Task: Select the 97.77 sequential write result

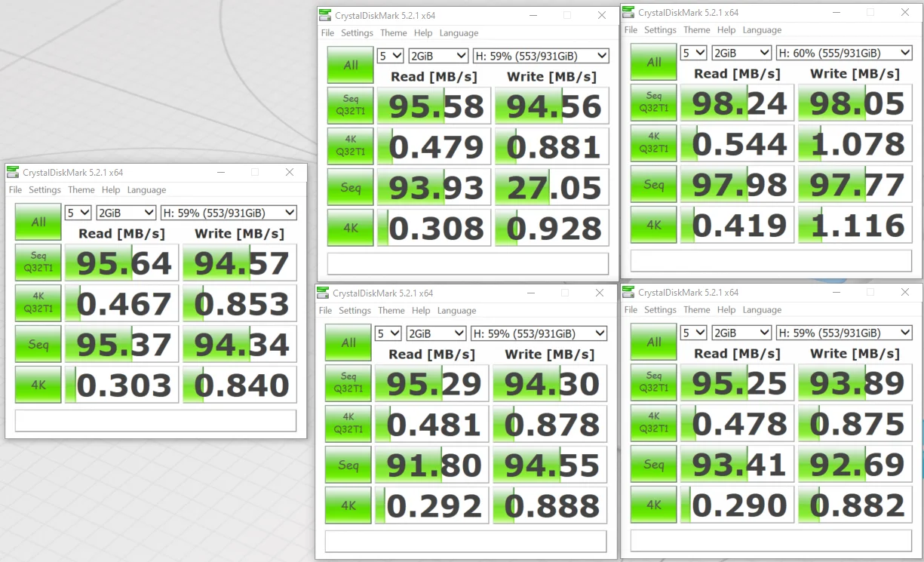Action: tap(855, 184)
